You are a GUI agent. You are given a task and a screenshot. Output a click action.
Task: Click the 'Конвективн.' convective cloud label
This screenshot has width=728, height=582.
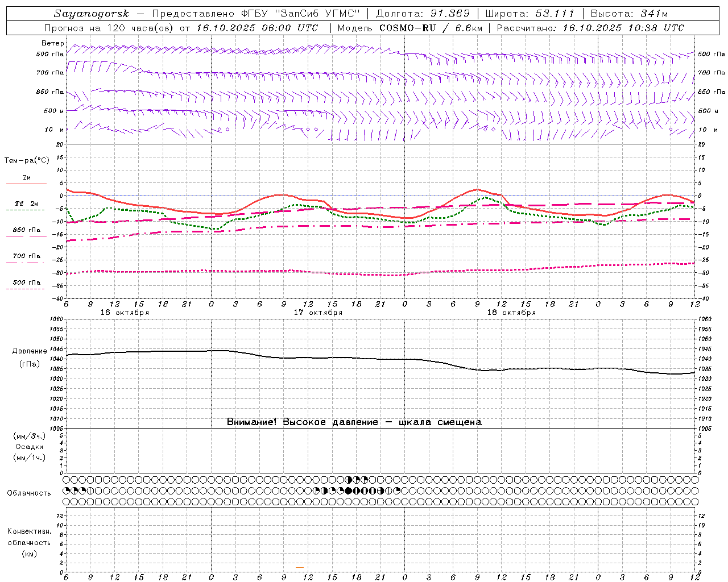29,531
